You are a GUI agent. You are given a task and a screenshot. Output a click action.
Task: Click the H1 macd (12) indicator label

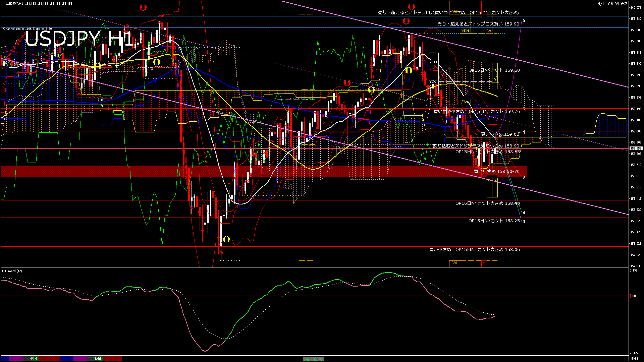coord(12,271)
